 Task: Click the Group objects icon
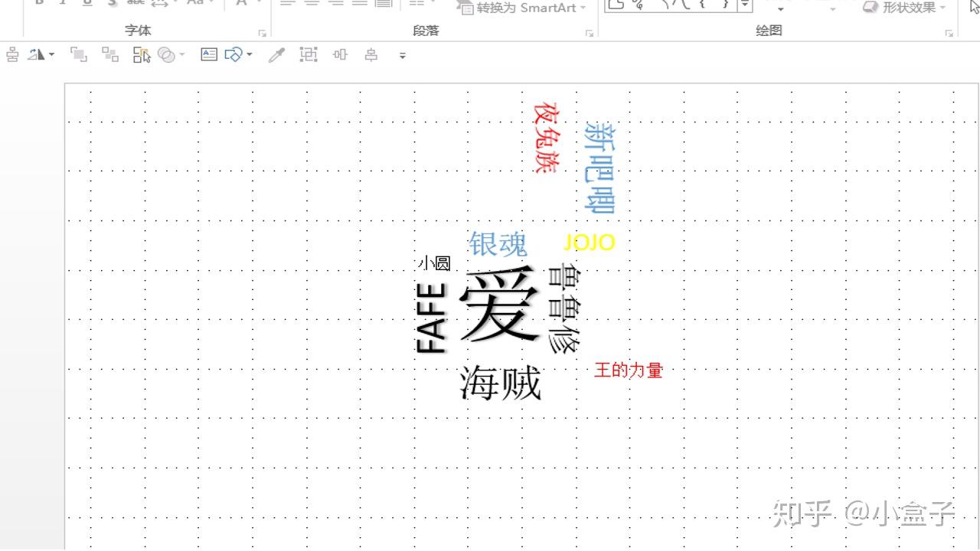309,55
